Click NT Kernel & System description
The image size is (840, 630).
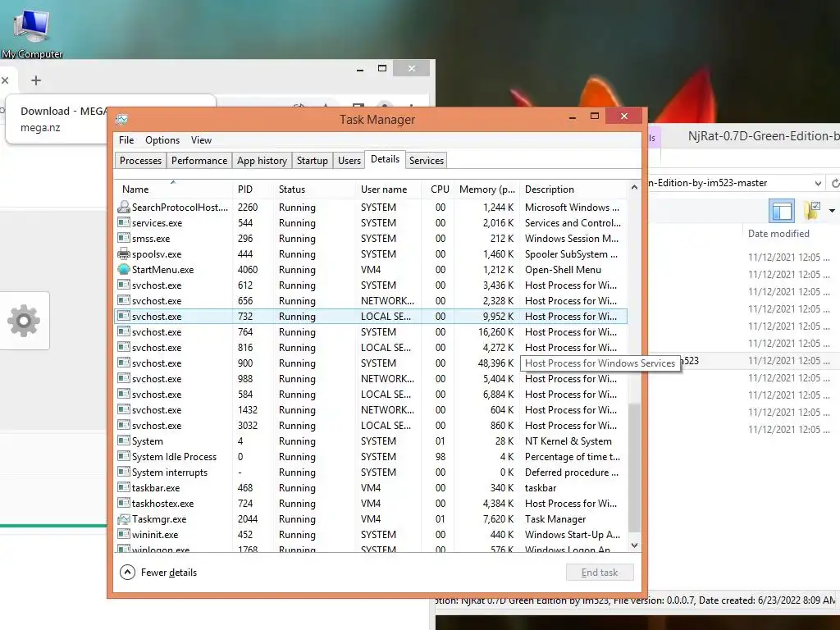[x=568, y=441]
